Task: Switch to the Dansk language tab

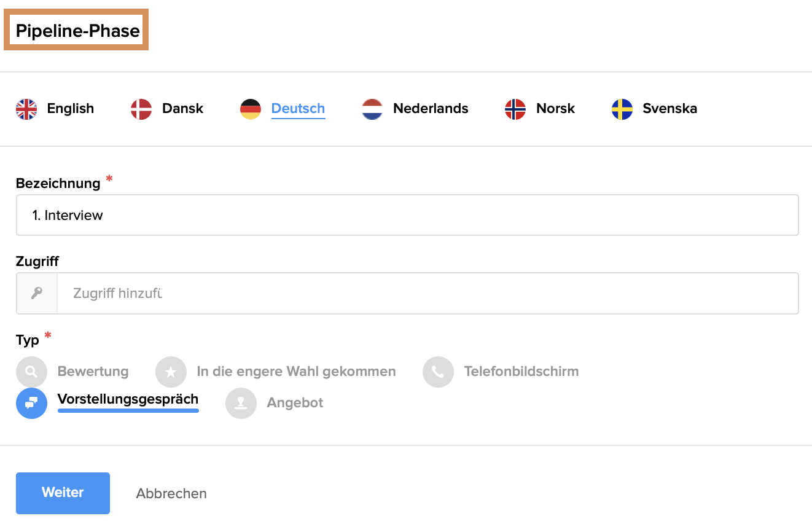Action: 182,109
